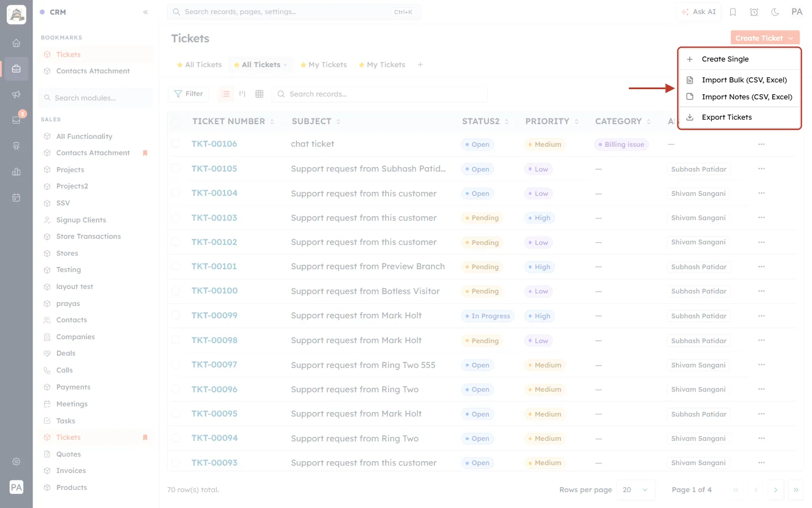Collapse the CRM sidebar with double chevron
Viewport: 812px width, 508px height.
pos(145,12)
